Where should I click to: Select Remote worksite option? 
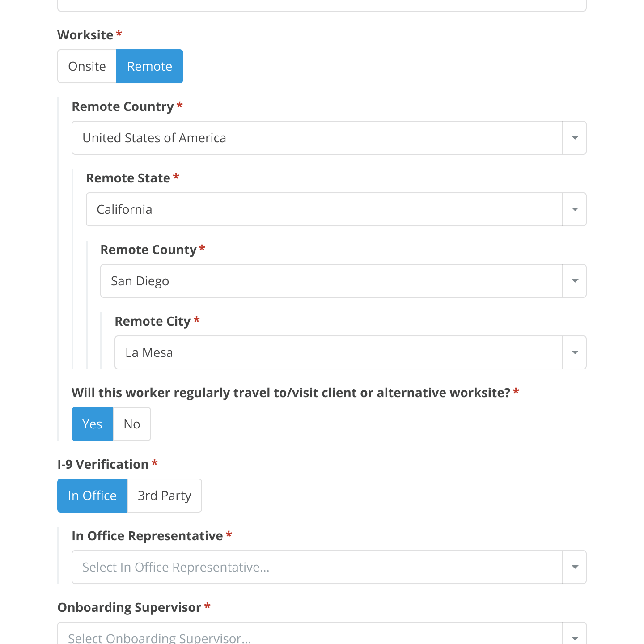click(x=150, y=66)
